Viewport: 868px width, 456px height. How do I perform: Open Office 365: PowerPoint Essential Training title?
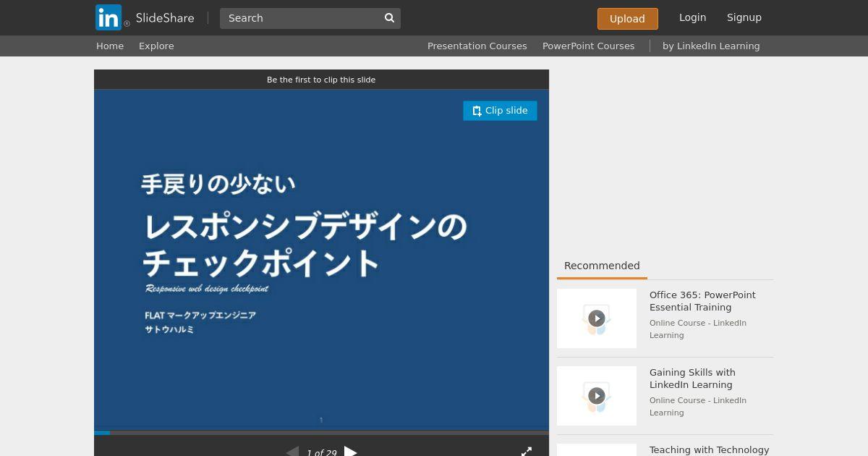702,301
